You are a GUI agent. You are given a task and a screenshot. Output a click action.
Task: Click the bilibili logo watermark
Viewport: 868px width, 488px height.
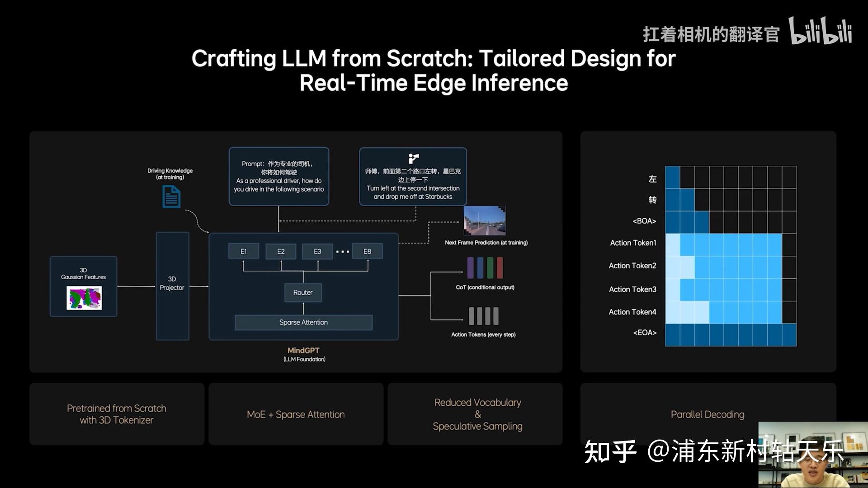tap(820, 31)
